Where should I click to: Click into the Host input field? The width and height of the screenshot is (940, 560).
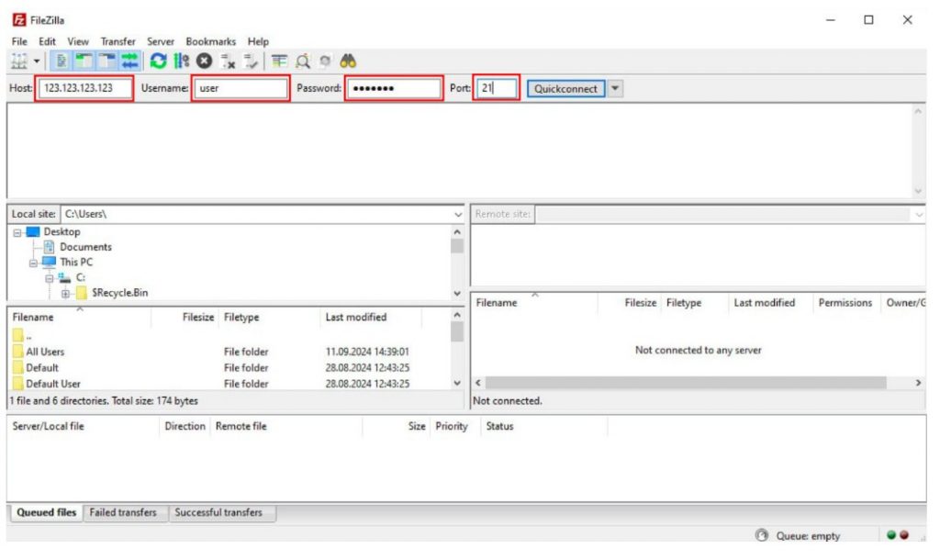pyautogui.click(x=84, y=88)
